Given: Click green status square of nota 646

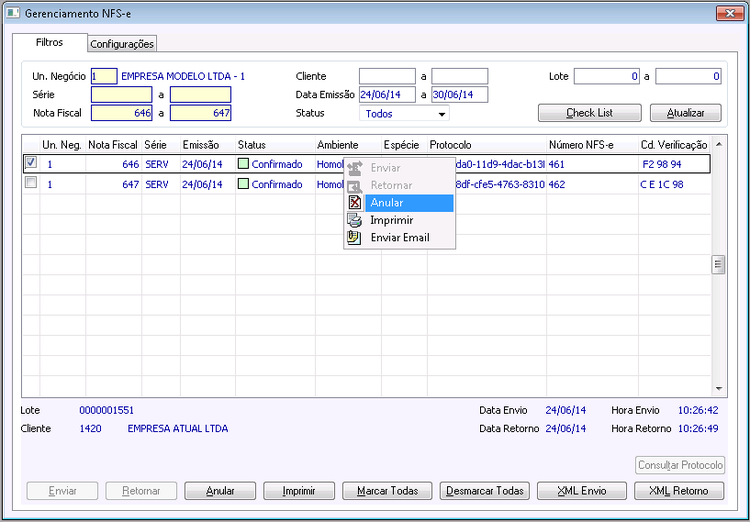Looking at the screenshot, I should tap(243, 164).
